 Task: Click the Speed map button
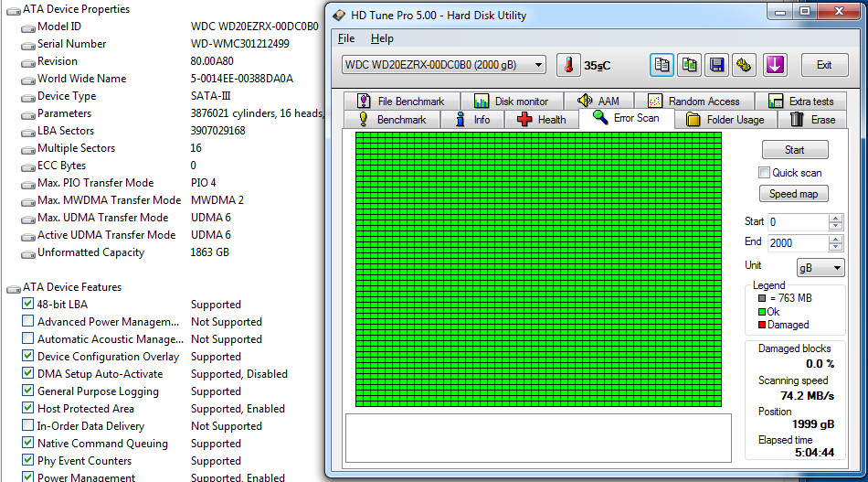(x=794, y=194)
